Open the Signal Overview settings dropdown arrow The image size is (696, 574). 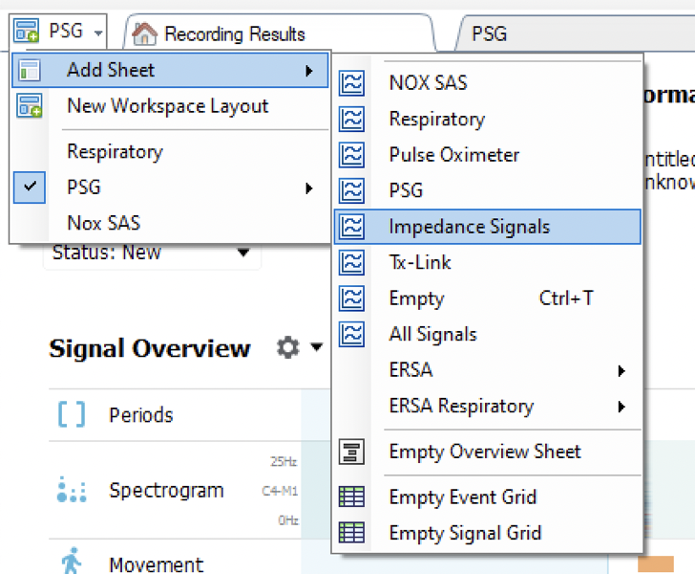coord(316,347)
